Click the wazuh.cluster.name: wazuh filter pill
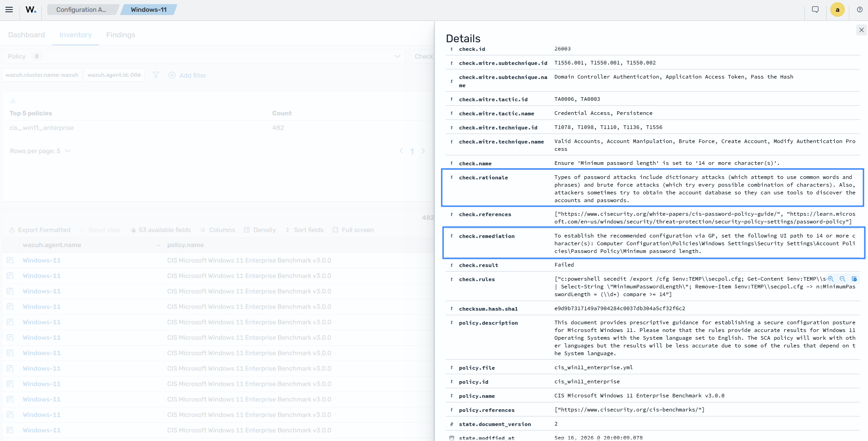 tap(42, 75)
